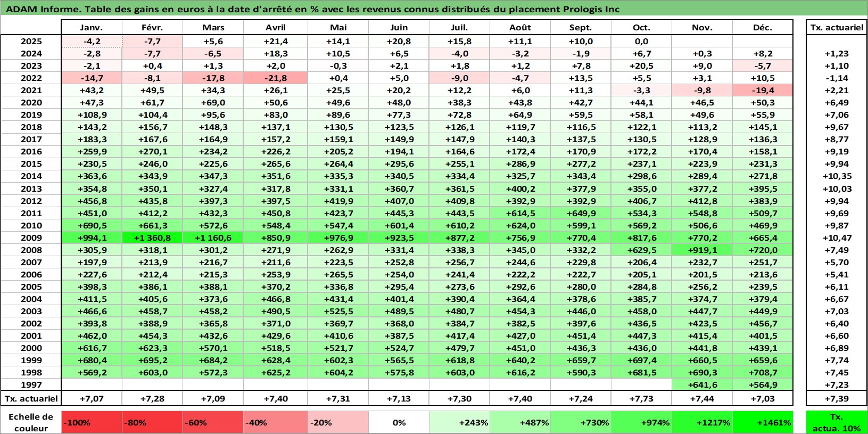Image resolution: width=868 pixels, height=434 pixels.
Task: Select the +10,35 Tx. actuariel value for 2014
Action: pos(837,176)
